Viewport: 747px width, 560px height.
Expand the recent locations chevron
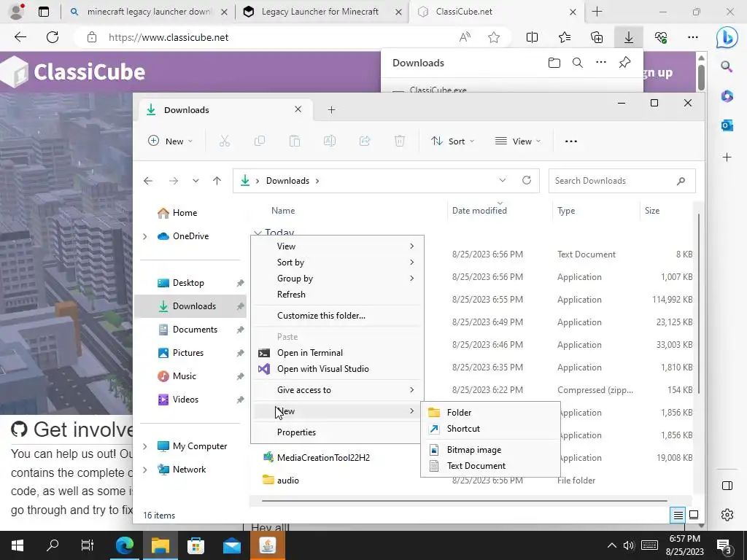(x=196, y=181)
